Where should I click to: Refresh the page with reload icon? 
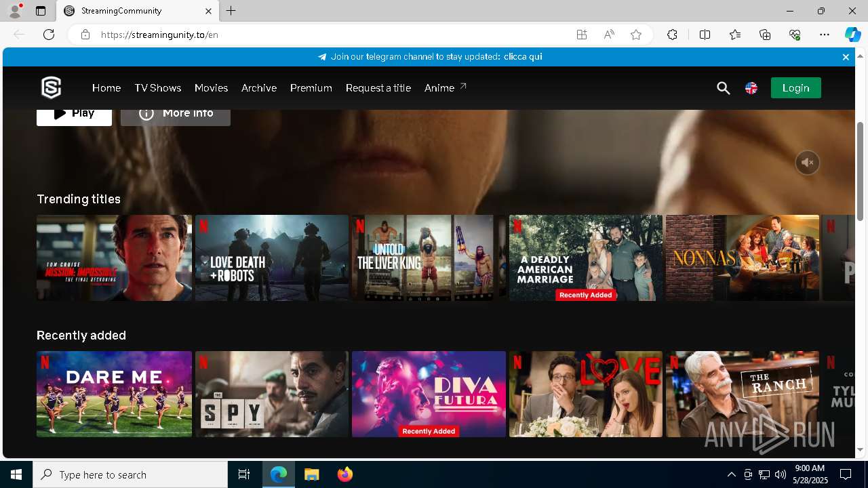click(49, 35)
